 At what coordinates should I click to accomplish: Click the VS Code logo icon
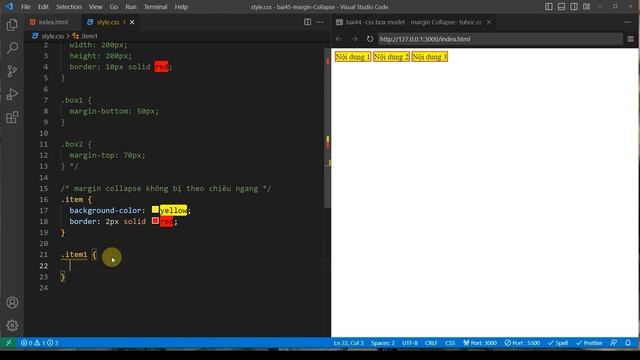coord(9,7)
